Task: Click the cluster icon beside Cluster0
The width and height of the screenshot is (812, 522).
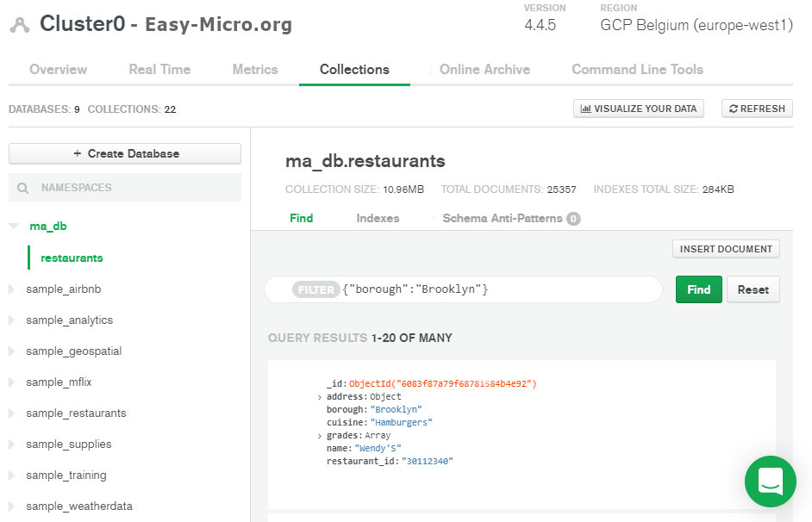Action: pyautogui.click(x=20, y=25)
